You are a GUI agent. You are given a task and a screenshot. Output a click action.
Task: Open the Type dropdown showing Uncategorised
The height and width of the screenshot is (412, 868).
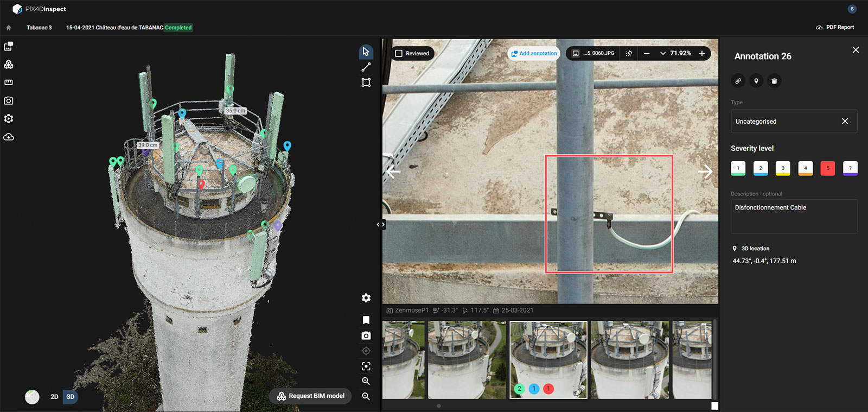[x=794, y=121]
